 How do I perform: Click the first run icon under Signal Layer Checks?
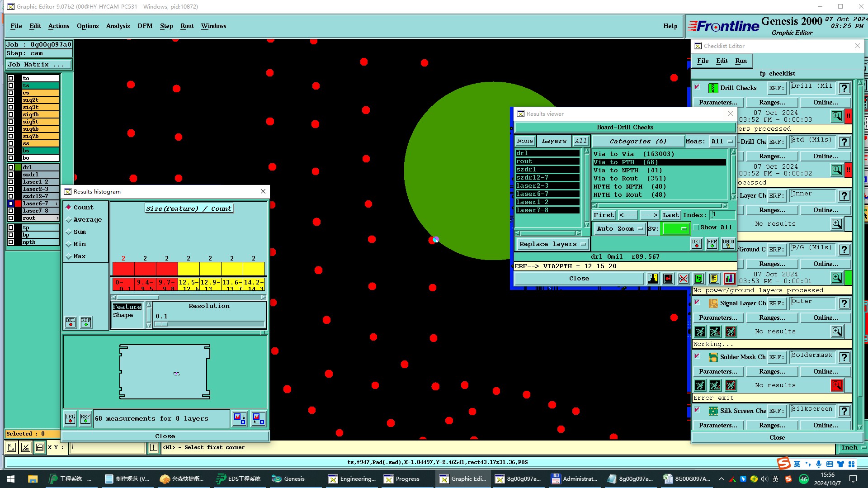click(x=700, y=332)
